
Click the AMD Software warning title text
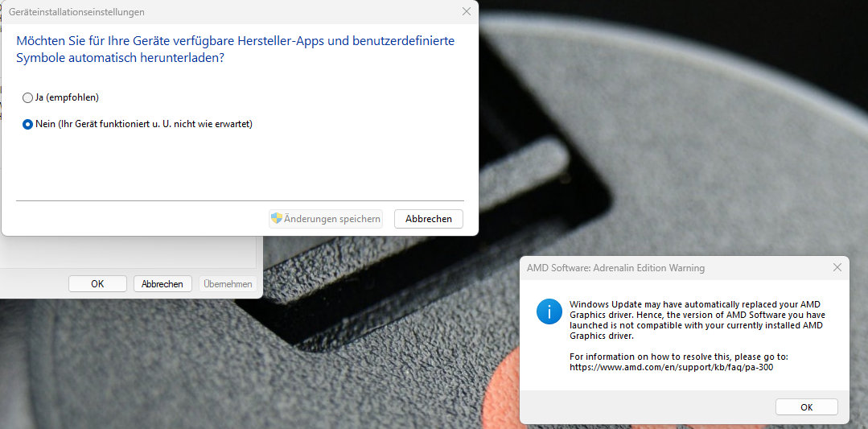(x=615, y=268)
